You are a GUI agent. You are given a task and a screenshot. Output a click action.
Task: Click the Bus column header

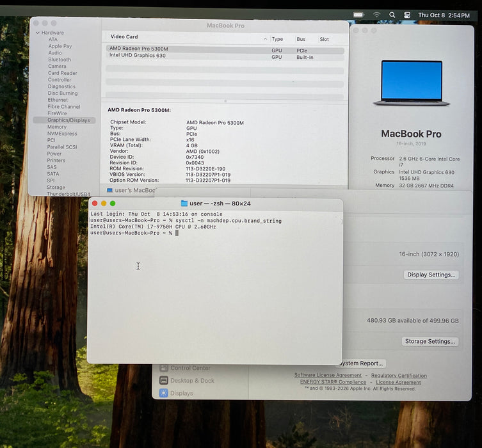(x=301, y=39)
